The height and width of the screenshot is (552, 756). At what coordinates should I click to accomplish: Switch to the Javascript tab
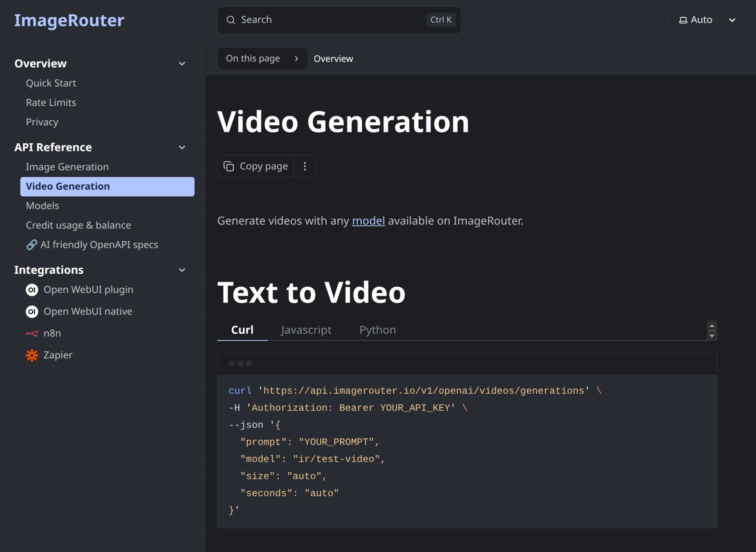306,330
